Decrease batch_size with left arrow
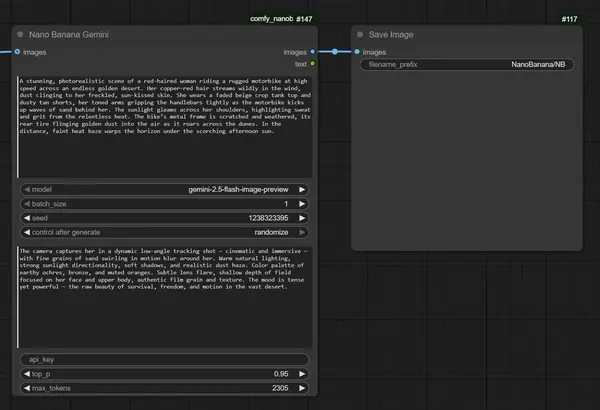600x410 pixels. coord(27,204)
